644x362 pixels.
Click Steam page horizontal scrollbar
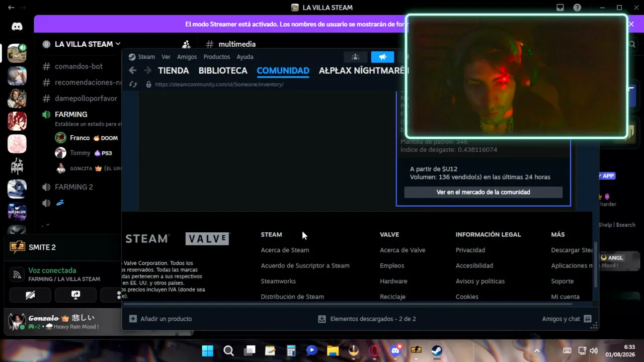pyautogui.click(x=348, y=304)
